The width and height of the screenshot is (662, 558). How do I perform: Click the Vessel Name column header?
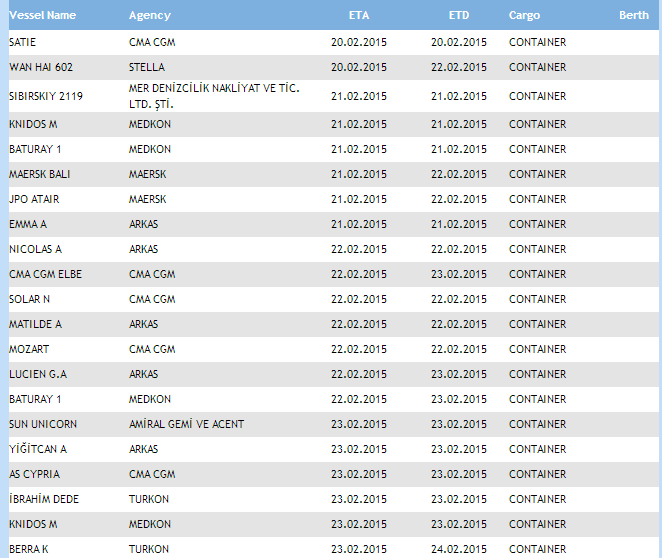pos(42,16)
